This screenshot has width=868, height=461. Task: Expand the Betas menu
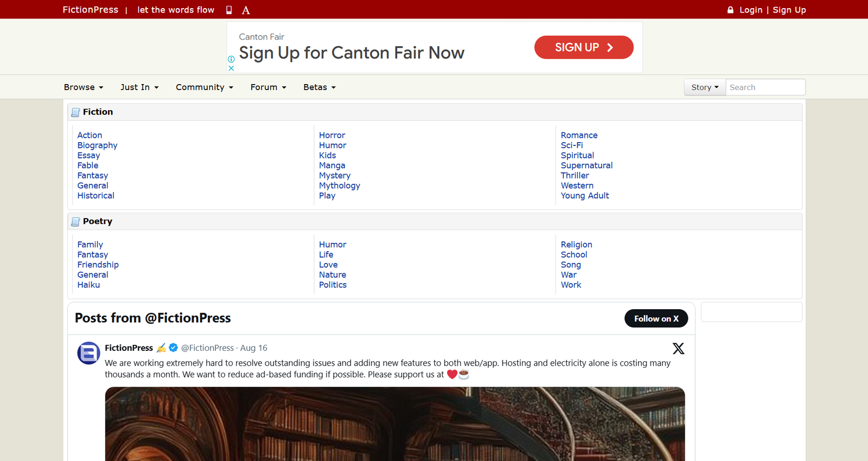tap(320, 87)
